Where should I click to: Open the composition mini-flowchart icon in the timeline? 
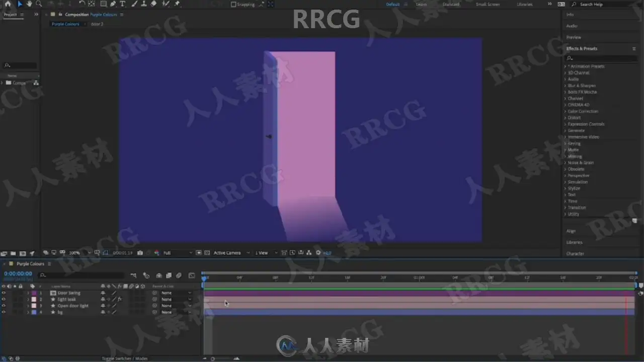click(x=133, y=276)
